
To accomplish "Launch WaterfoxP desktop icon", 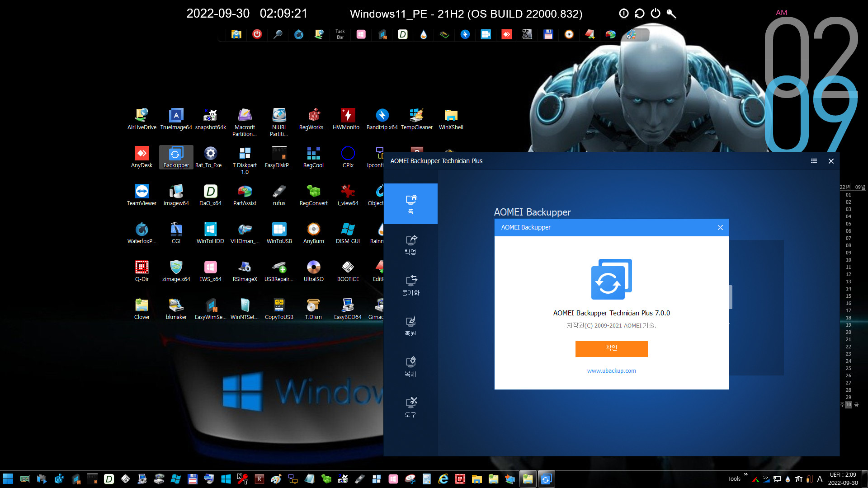I will [x=142, y=233].
